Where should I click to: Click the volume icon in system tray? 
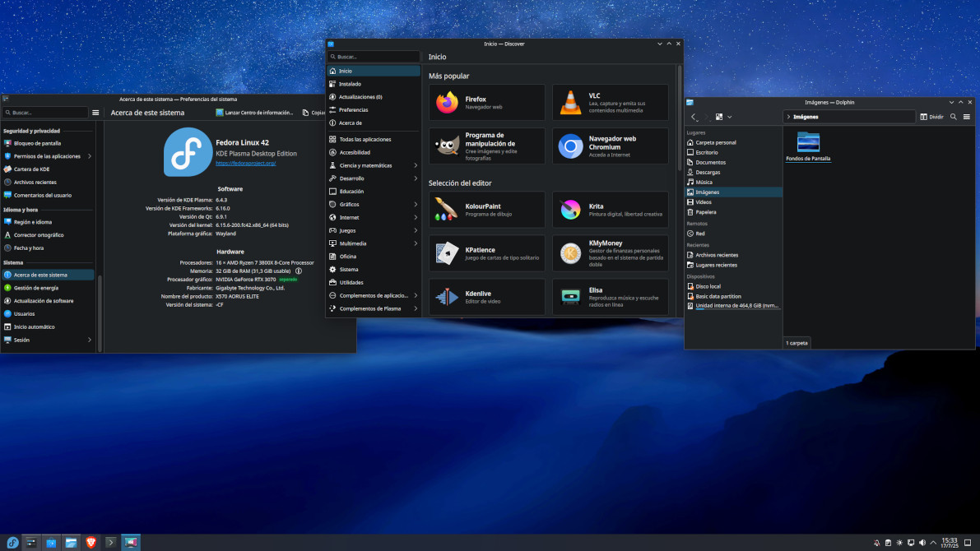(x=922, y=543)
